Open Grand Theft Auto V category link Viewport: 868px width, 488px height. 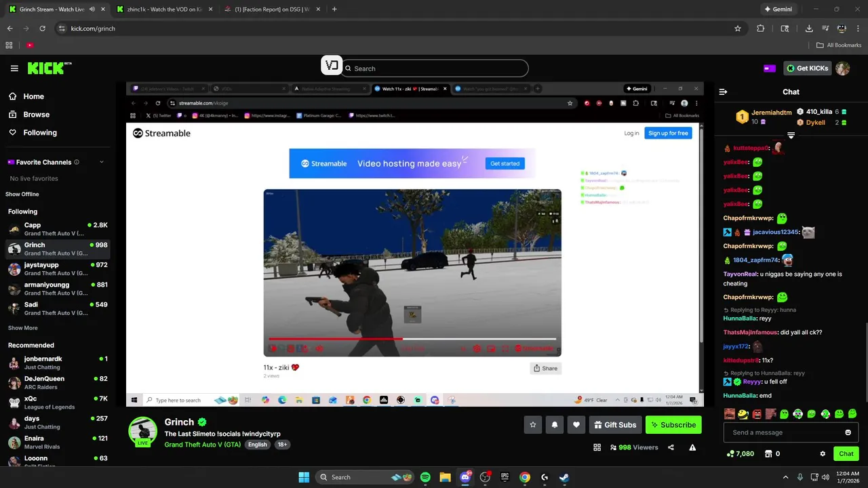[203, 445]
